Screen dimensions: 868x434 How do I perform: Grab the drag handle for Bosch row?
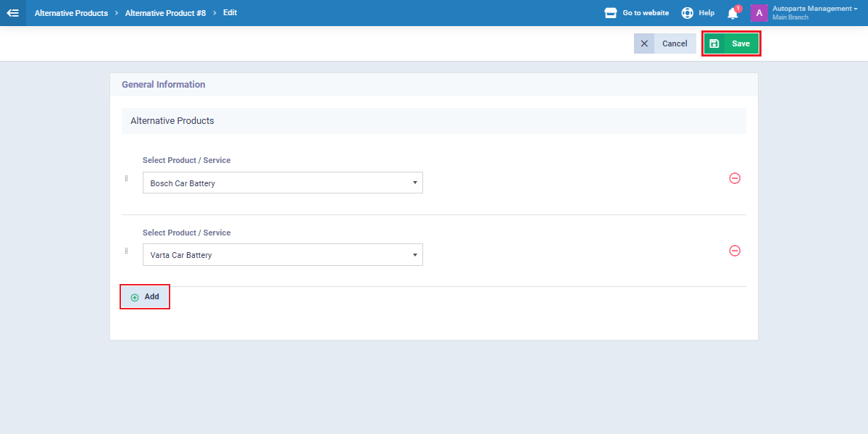(x=126, y=178)
